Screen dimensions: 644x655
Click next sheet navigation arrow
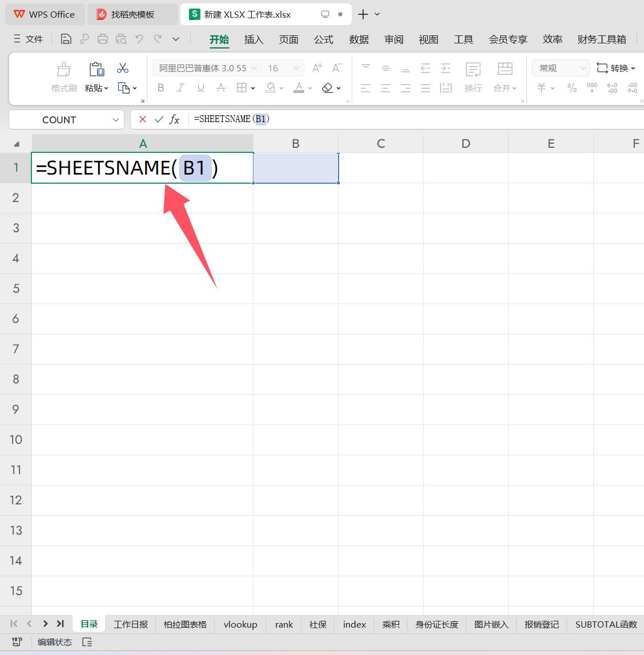[x=45, y=624]
